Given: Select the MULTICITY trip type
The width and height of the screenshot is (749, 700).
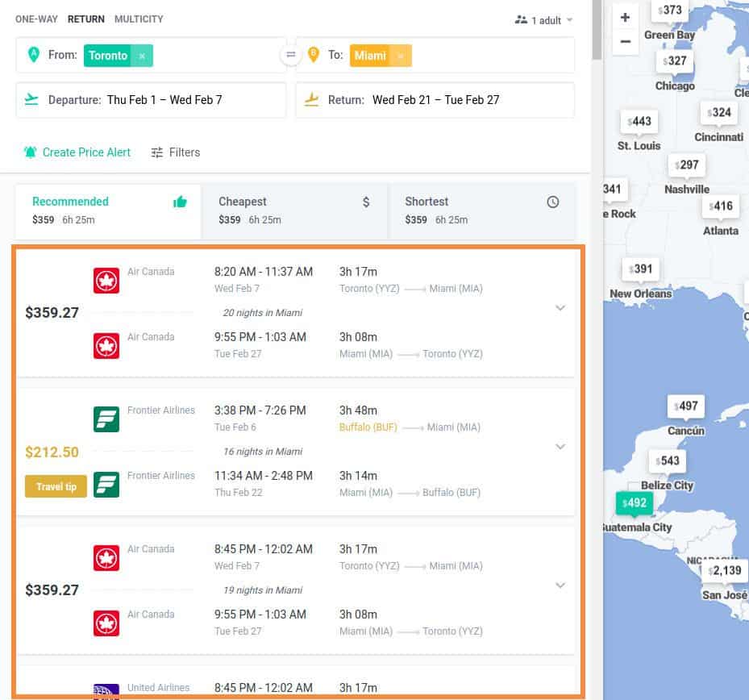Looking at the screenshot, I should point(139,19).
